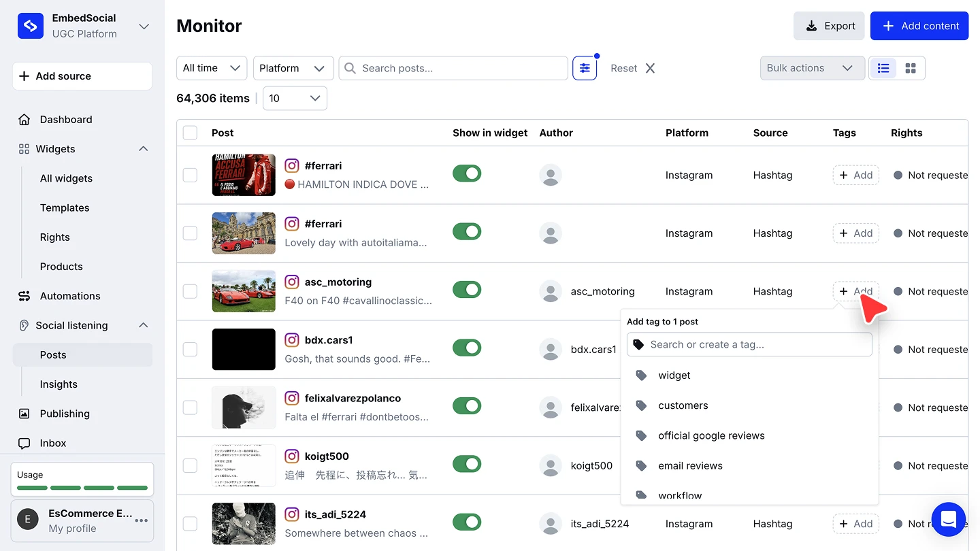The width and height of the screenshot is (980, 551).
Task: Click the Dashboard home icon
Action: 24,120
